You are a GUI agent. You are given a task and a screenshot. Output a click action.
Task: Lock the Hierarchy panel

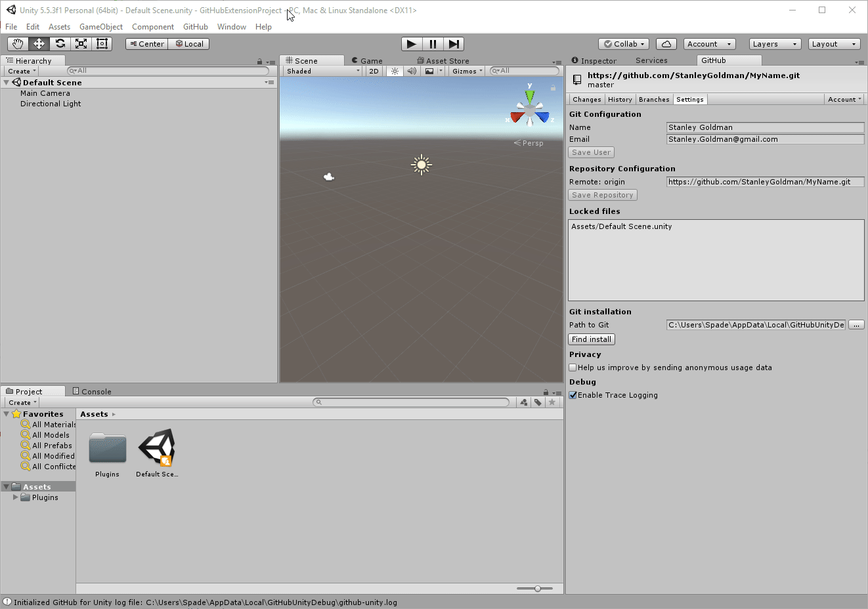click(x=260, y=62)
